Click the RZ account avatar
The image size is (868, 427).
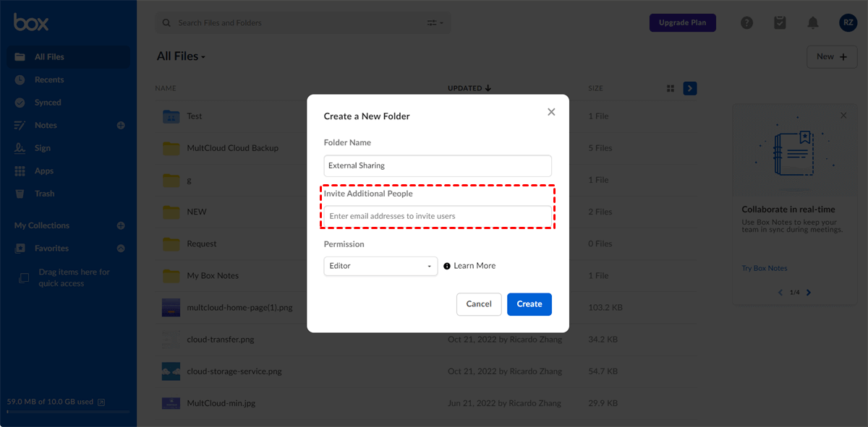click(x=848, y=23)
